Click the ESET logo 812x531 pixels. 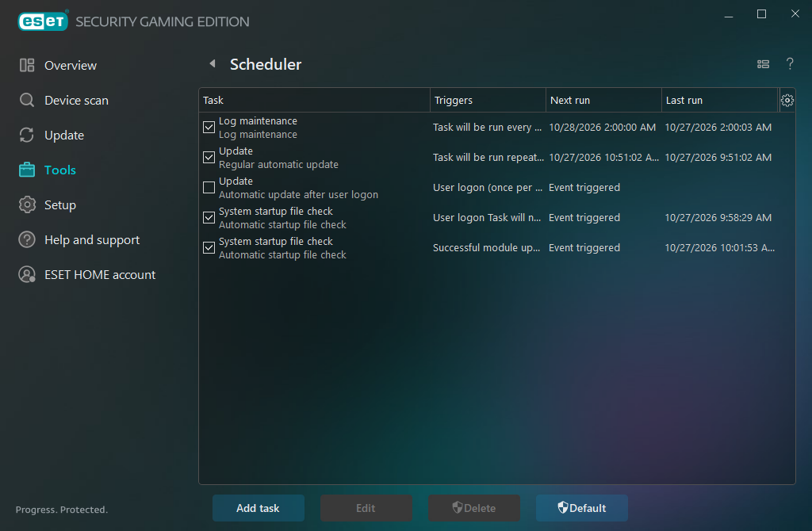[43, 21]
